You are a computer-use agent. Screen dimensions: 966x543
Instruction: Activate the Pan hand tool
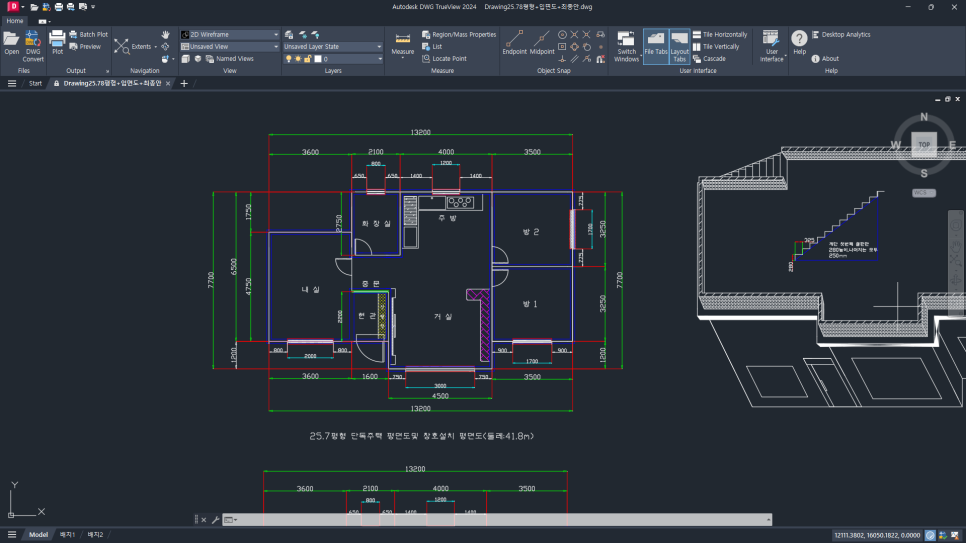165,35
